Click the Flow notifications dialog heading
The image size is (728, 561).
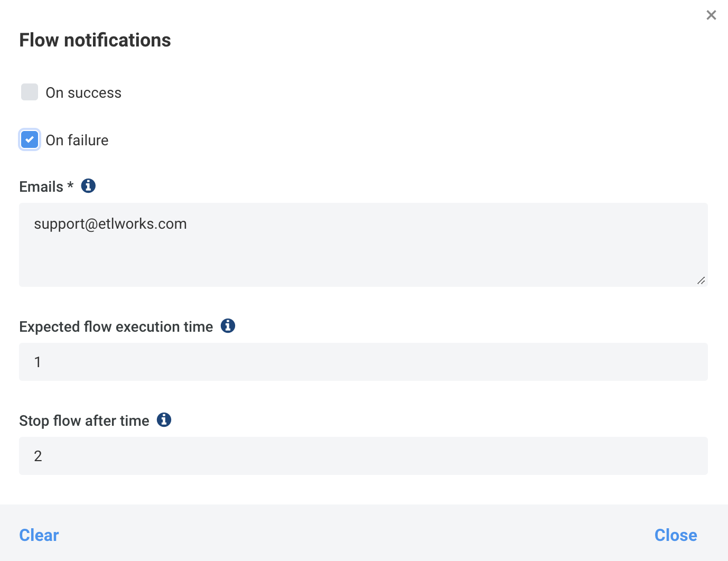coord(95,40)
